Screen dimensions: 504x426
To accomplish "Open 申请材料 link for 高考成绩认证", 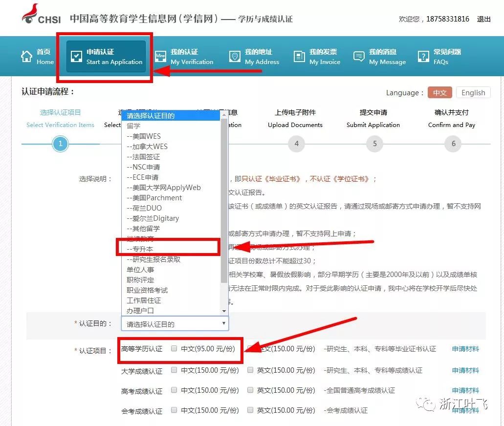I will 465,390.
